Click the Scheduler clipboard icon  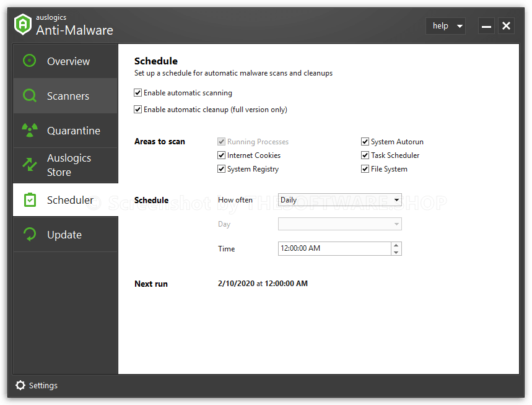click(30, 199)
